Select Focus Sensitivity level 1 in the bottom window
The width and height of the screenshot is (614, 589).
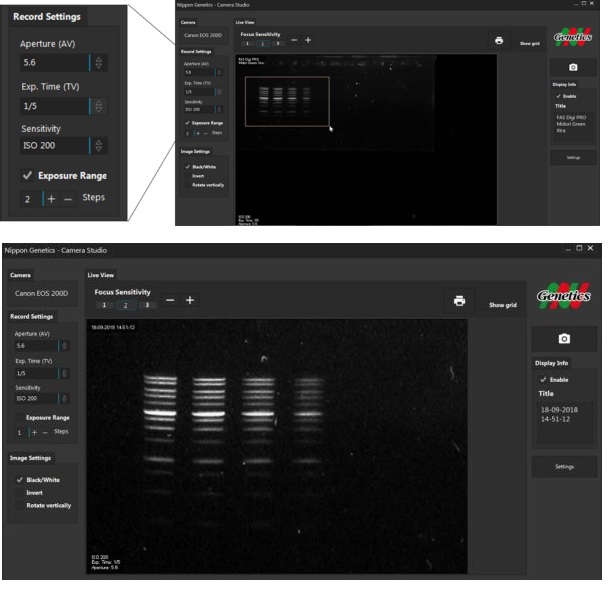(106, 304)
